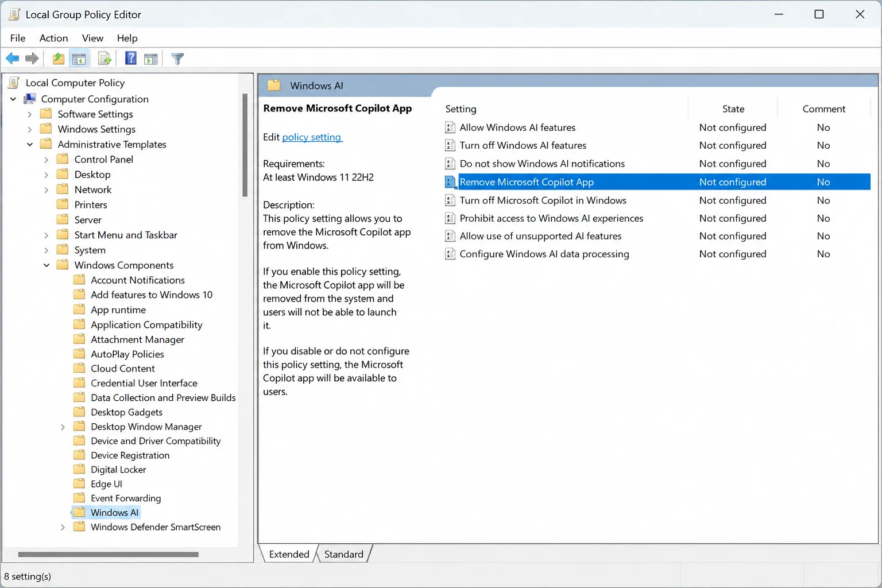Expand the Desktop node
Image resolution: width=882 pixels, height=588 pixels.
[46, 175]
